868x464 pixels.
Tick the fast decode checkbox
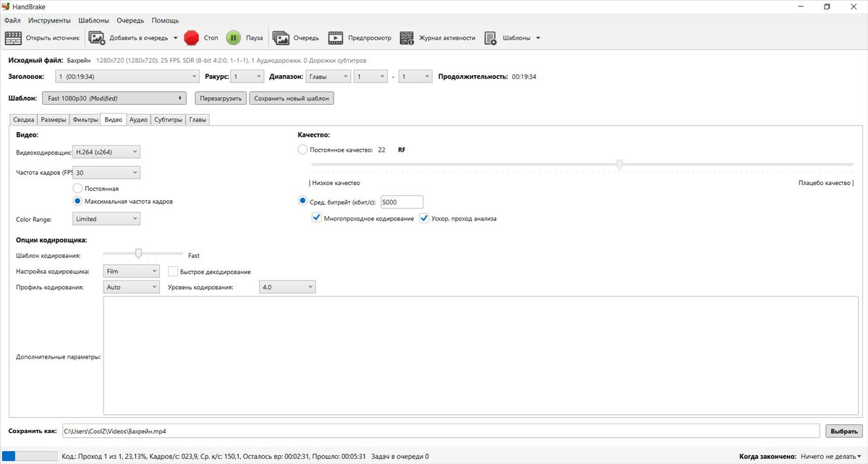pyautogui.click(x=173, y=272)
